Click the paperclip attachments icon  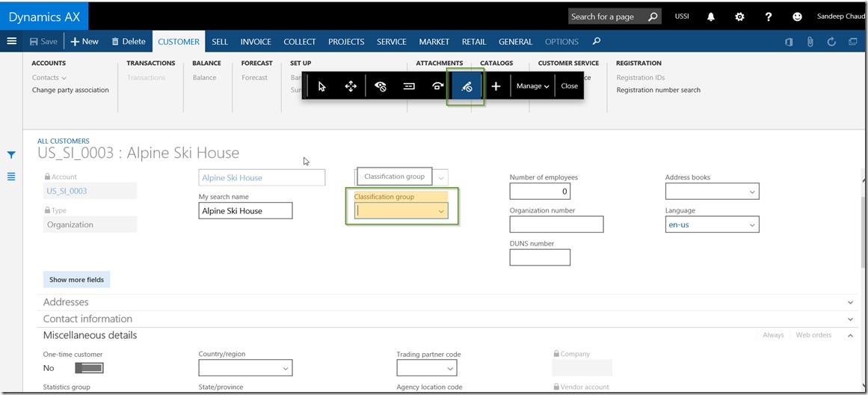tap(810, 42)
